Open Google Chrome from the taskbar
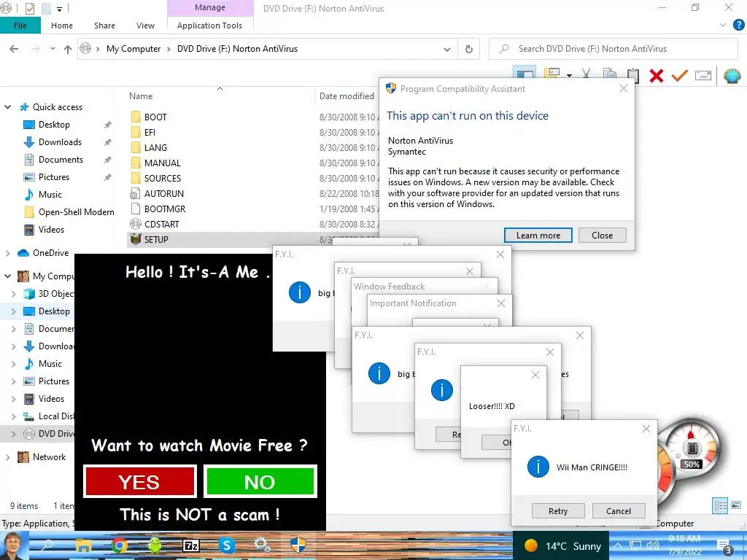Screen dimensions: 747x560 point(120,545)
